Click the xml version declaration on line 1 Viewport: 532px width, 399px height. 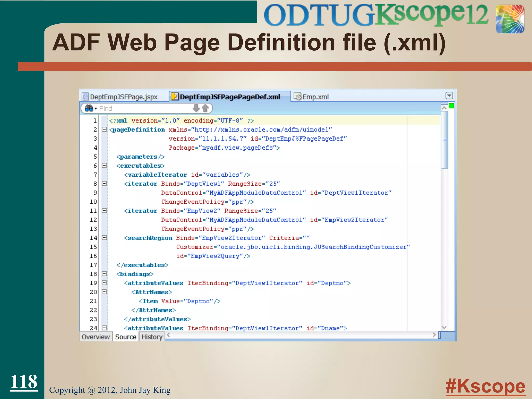click(181, 121)
